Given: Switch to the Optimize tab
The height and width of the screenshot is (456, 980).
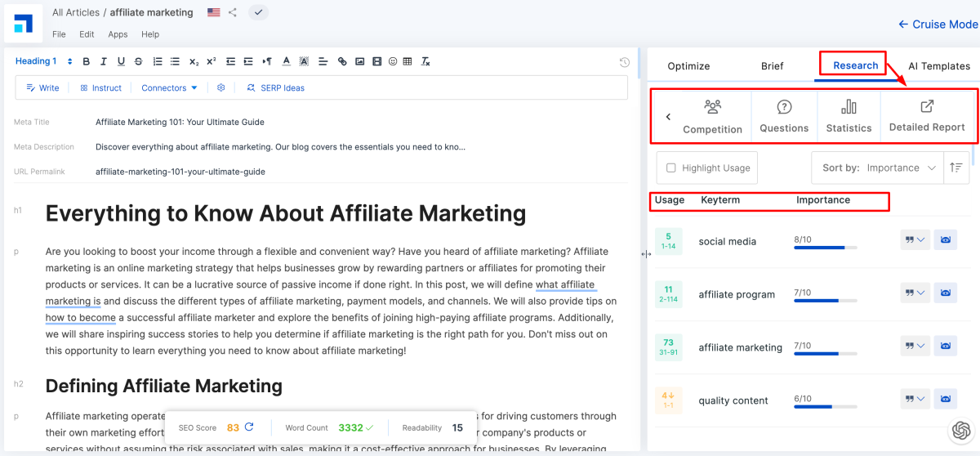Looking at the screenshot, I should tap(688, 66).
